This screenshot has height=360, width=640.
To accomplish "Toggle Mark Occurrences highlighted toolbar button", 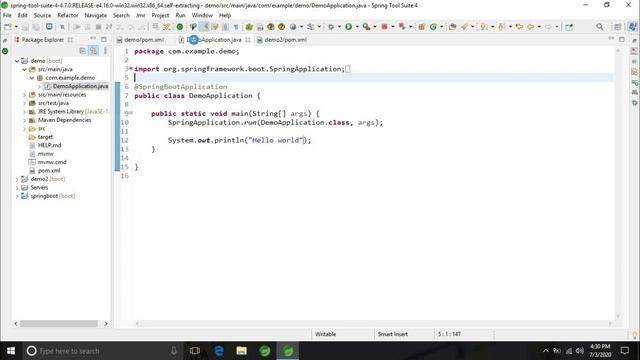I will (x=204, y=27).
